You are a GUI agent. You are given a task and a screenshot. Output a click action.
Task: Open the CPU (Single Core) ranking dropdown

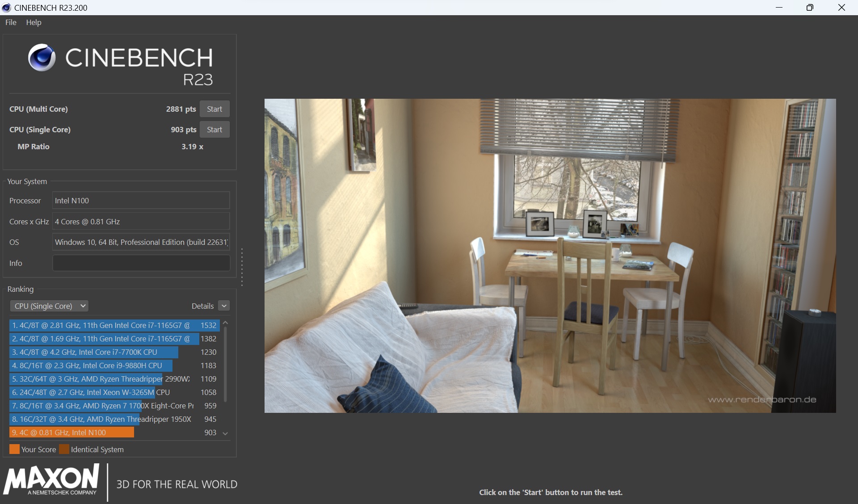coord(49,306)
